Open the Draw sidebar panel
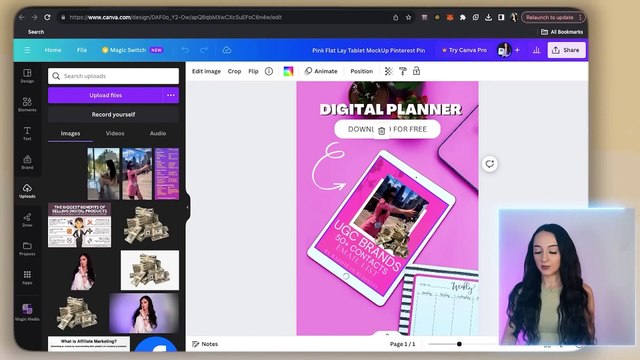Image resolution: width=640 pixels, height=360 pixels. point(27,220)
